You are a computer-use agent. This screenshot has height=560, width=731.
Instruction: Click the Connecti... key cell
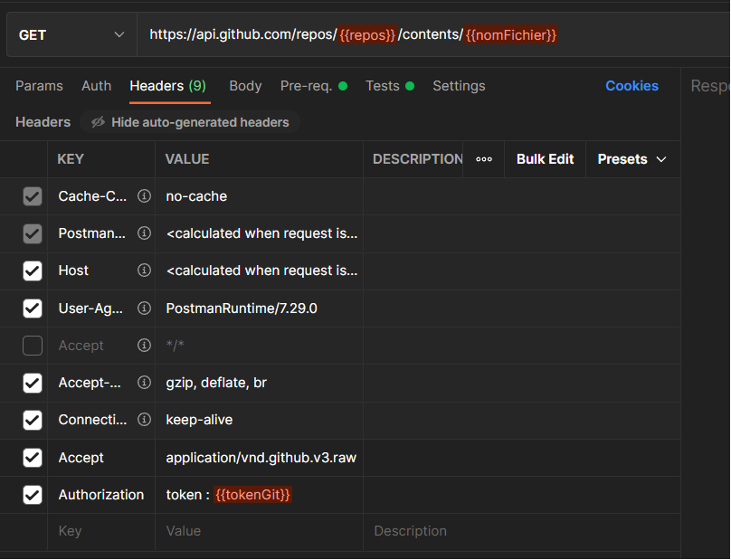pos(101,420)
